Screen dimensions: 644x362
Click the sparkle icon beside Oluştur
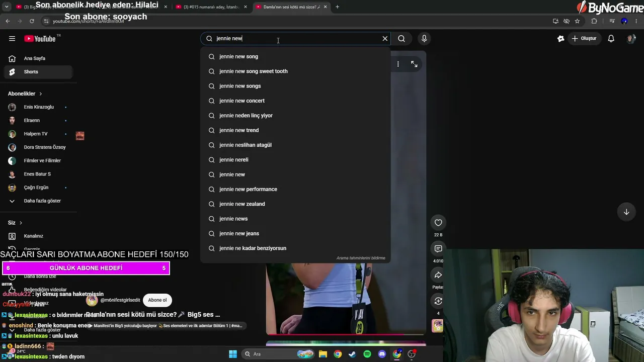[561, 39]
